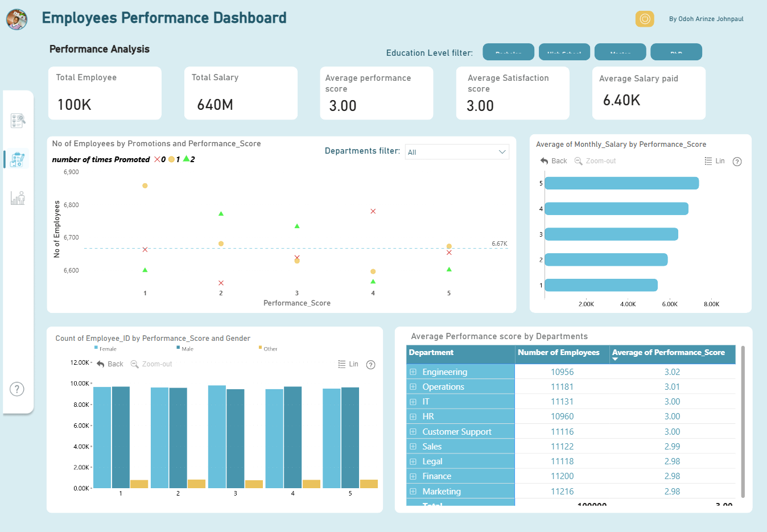Expand the Engineering department row
This screenshot has height=532, width=767.
(x=413, y=372)
